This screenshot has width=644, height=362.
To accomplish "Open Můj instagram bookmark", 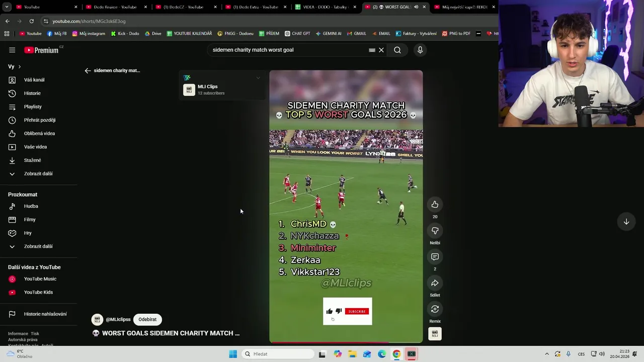I will tap(89, 34).
